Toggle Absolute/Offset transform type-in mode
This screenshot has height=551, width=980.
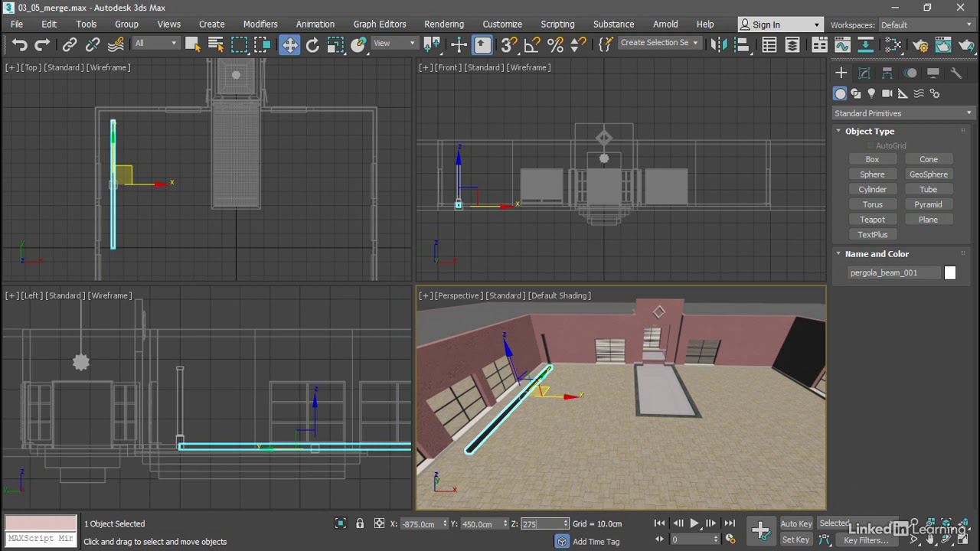pos(379,523)
